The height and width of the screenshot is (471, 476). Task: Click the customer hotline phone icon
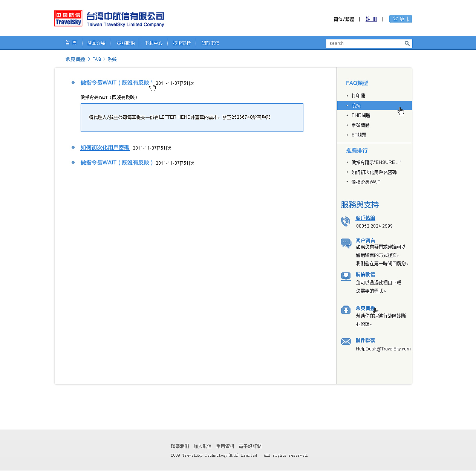(x=346, y=222)
